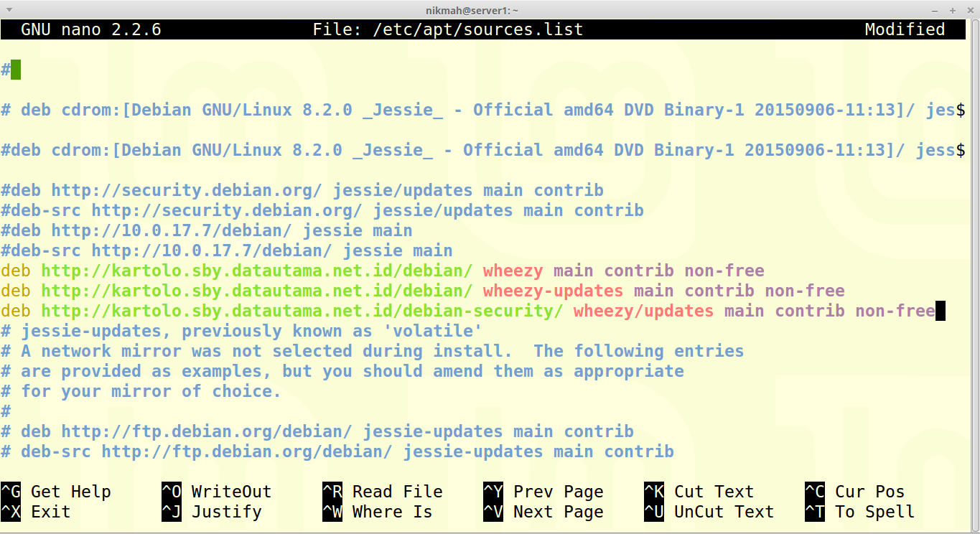Click the '#deb cdrom:' line without a space

pos(483,150)
